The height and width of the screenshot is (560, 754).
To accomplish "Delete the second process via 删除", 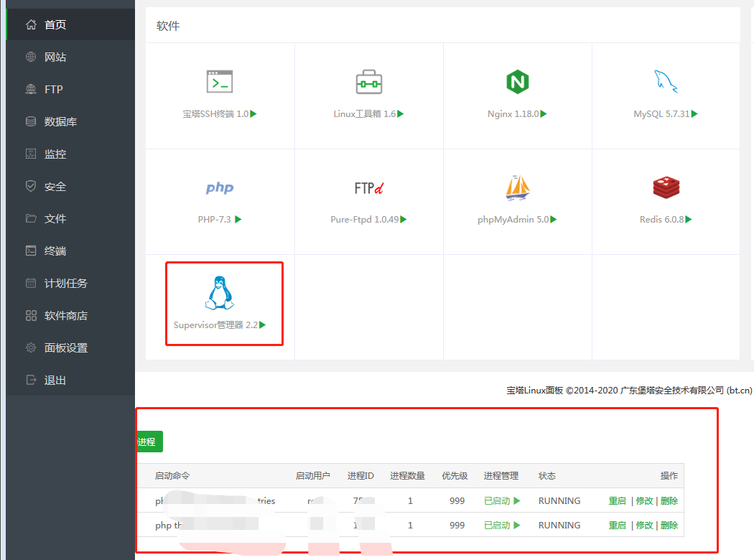I will tap(669, 526).
